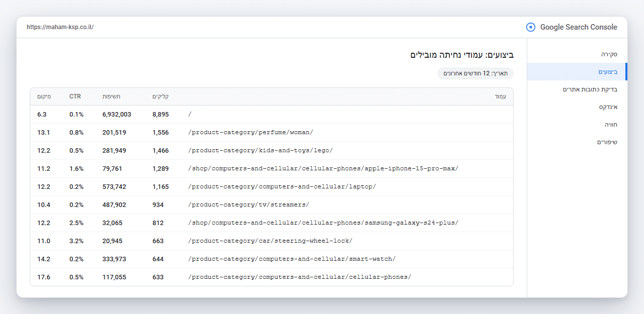Click the date filter chip 12 חודשים אחרונים
This screenshot has width=644, height=314.
point(475,73)
